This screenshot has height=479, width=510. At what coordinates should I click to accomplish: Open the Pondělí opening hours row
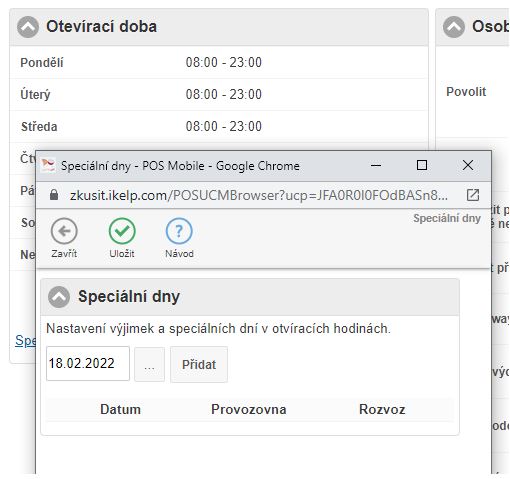pos(219,62)
